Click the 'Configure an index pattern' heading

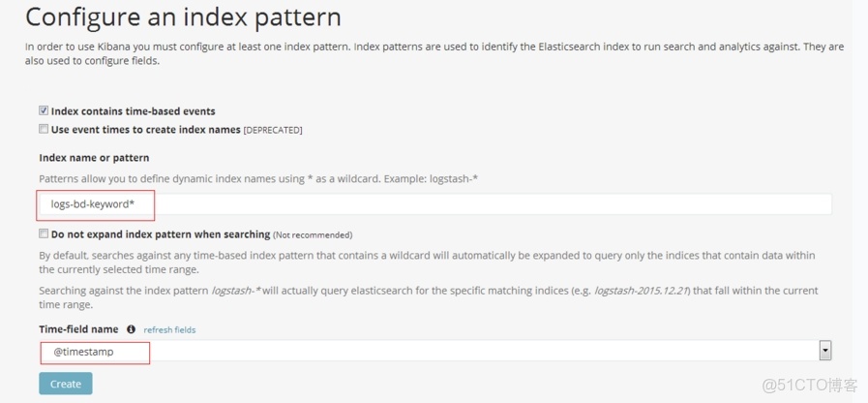pos(183,17)
